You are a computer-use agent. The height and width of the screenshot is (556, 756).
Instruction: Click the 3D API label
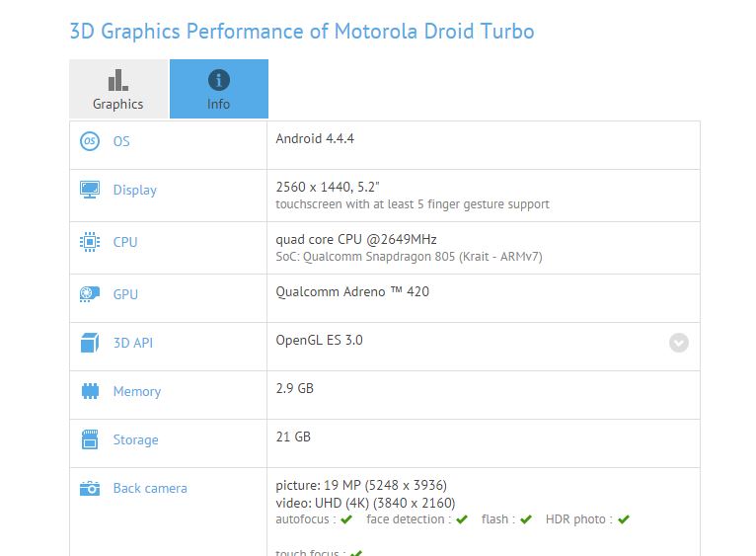[x=133, y=343]
